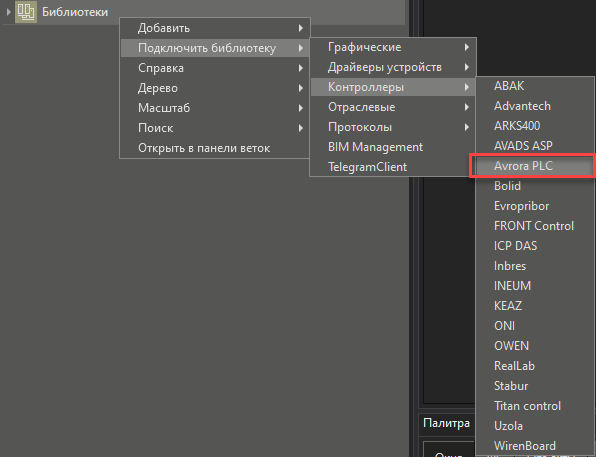Select the Inbres controller library
This screenshot has width=596, height=457.
point(535,266)
